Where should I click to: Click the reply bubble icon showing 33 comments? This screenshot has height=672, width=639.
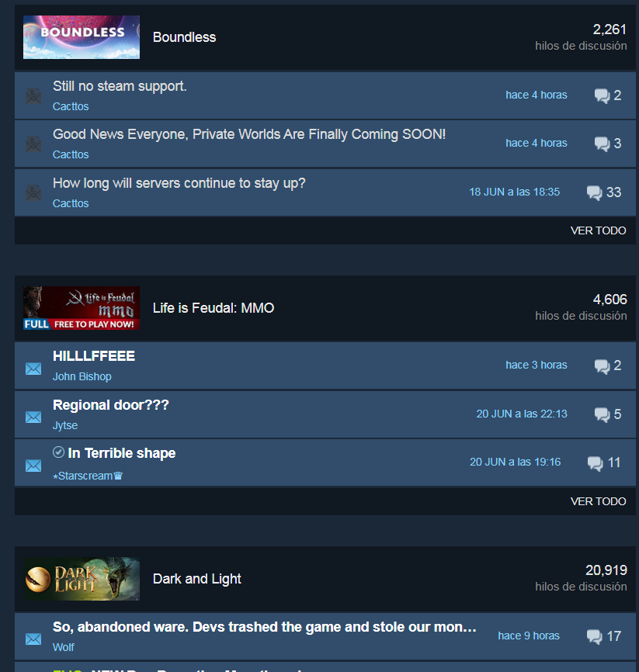tap(595, 193)
